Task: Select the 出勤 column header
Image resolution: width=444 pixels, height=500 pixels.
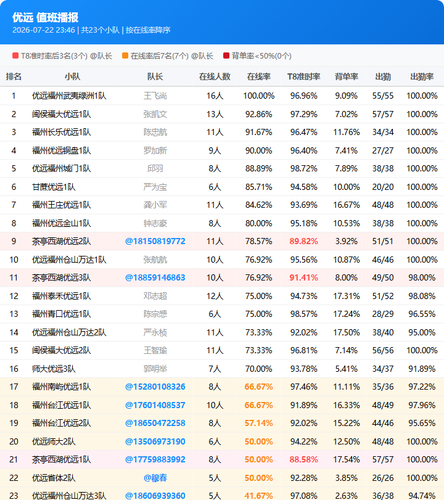Action: pyautogui.click(x=383, y=77)
